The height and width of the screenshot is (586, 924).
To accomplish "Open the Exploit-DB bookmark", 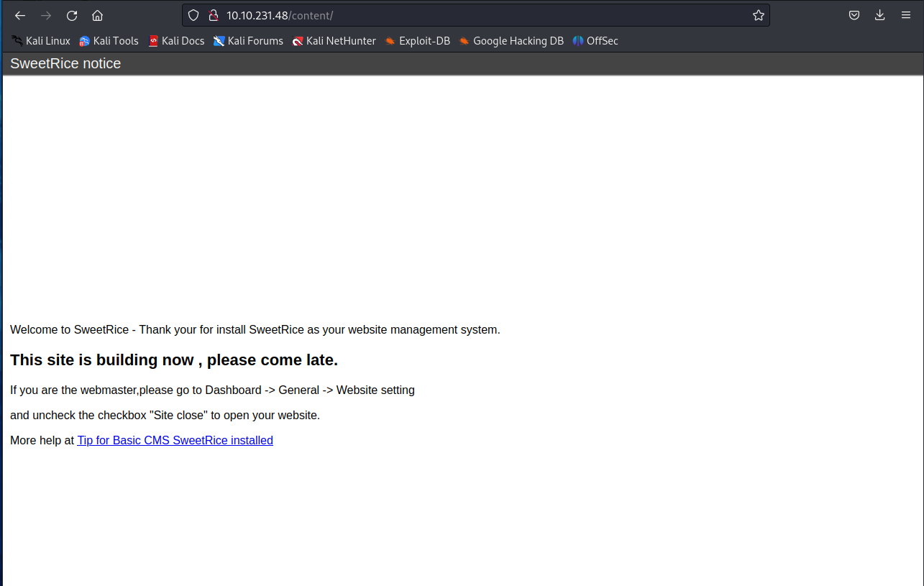I will pos(417,41).
